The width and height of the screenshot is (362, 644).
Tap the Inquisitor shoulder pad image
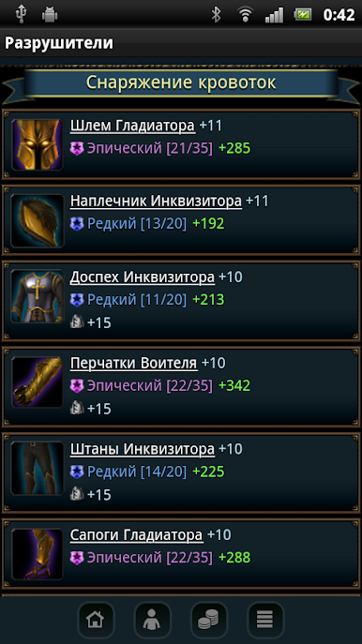[x=37, y=220]
